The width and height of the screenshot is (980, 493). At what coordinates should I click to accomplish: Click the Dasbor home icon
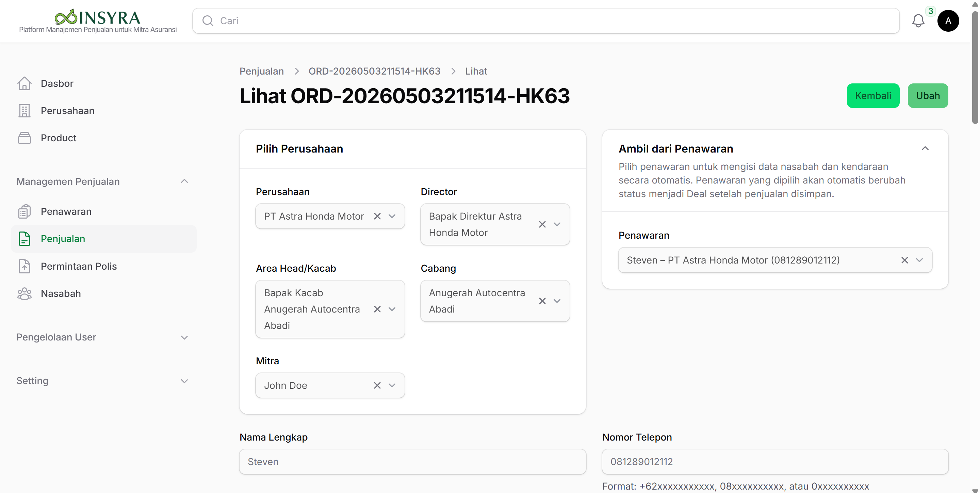(x=24, y=83)
